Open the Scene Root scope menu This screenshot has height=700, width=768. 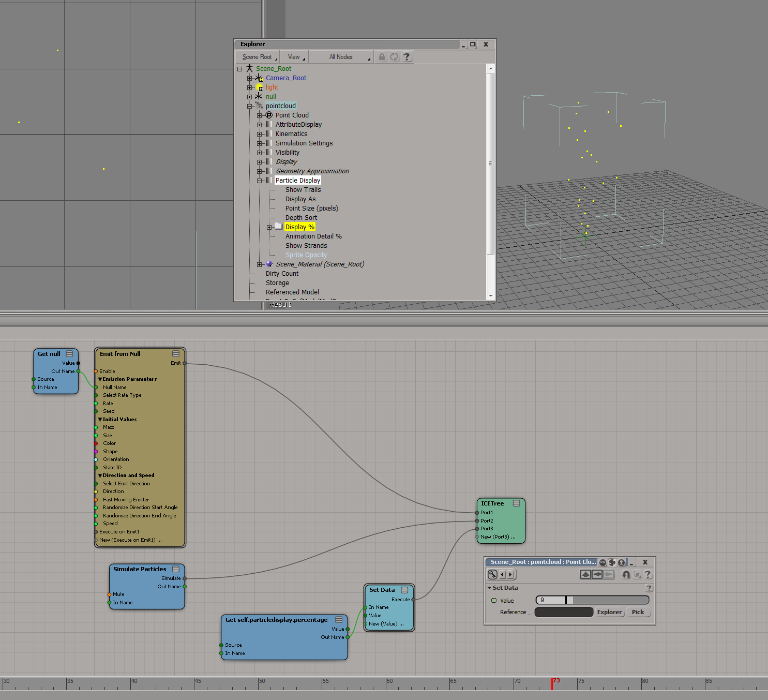tap(258, 57)
